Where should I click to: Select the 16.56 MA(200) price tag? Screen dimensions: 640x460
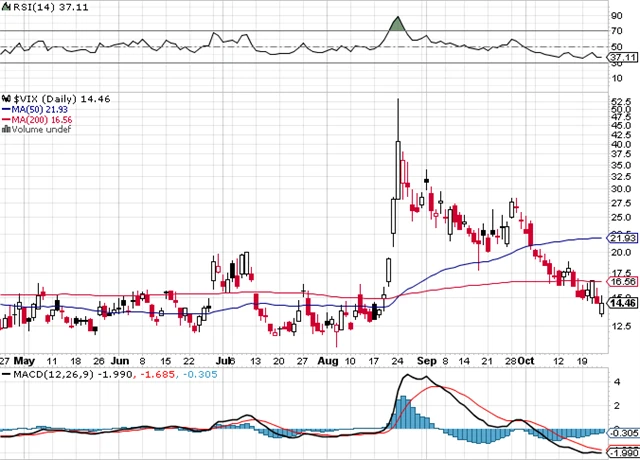[623, 282]
